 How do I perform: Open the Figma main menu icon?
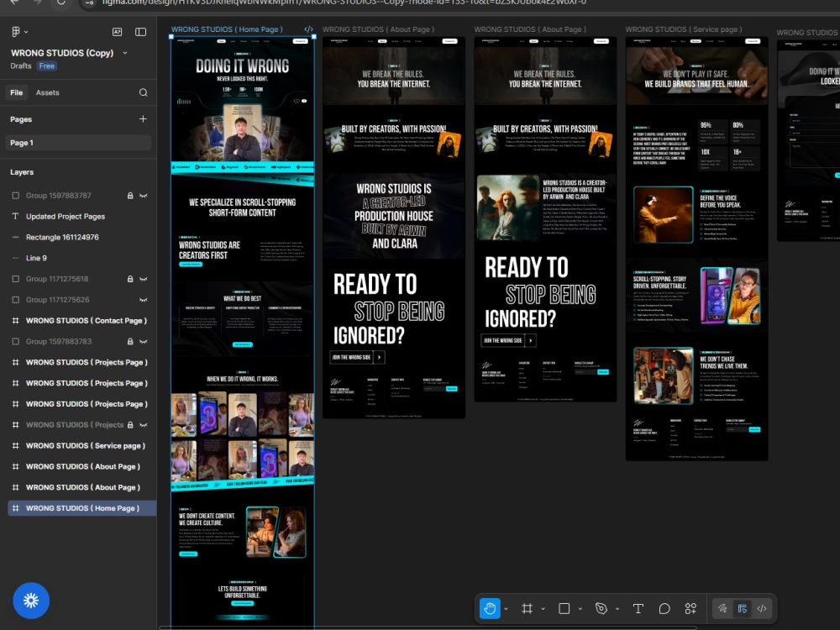pyautogui.click(x=16, y=32)
